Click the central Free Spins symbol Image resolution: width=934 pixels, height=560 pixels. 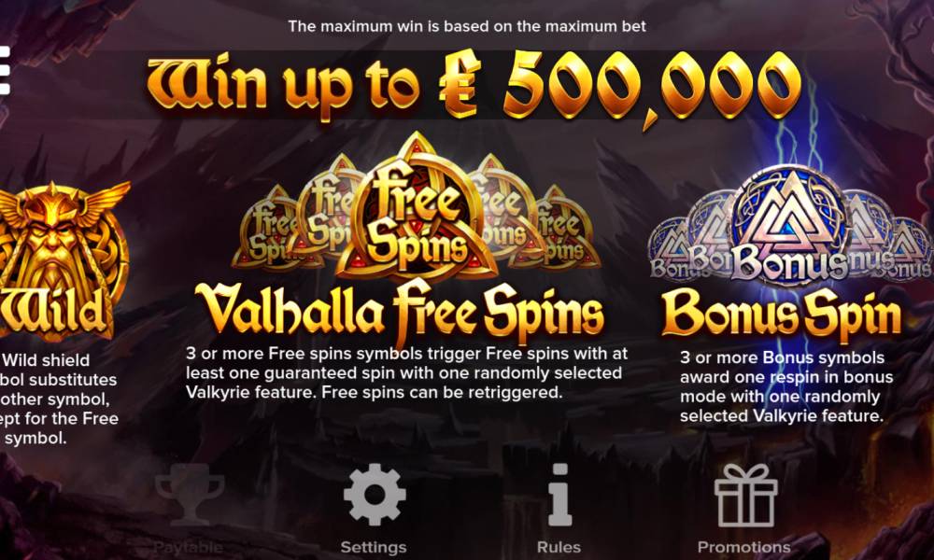click(417, 208)
